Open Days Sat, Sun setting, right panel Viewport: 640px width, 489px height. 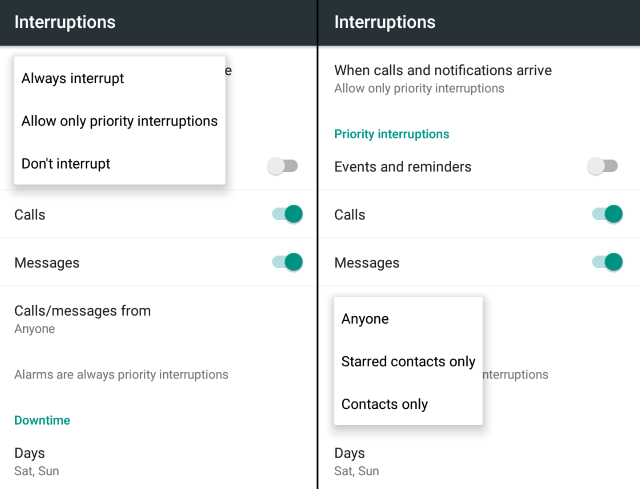[356, 460]
